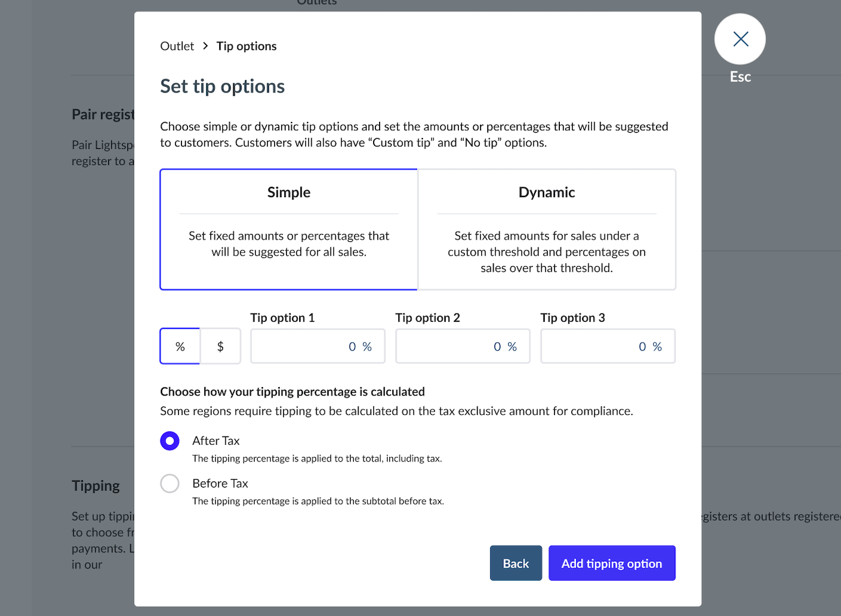The width and height of the screenshot is (841, 616).
Task: Select the Before Tax radio button
Action: [x=170, y=483]
